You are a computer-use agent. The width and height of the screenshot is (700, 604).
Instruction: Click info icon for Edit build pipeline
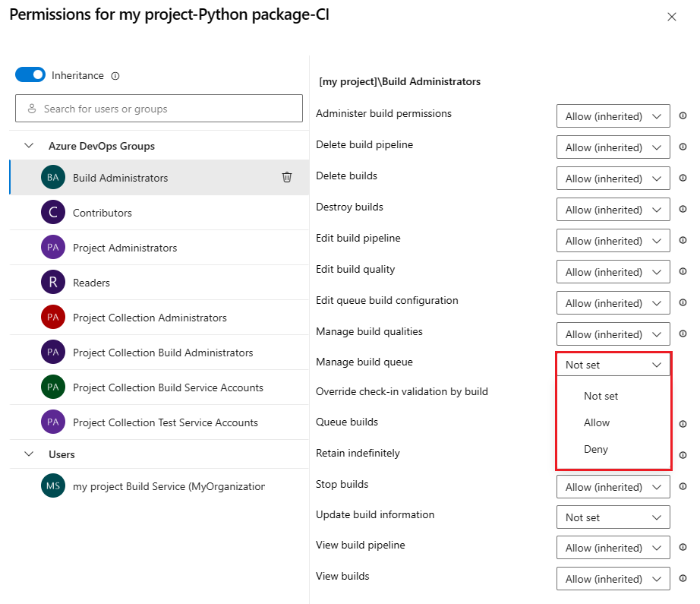[x=683, y=240]
